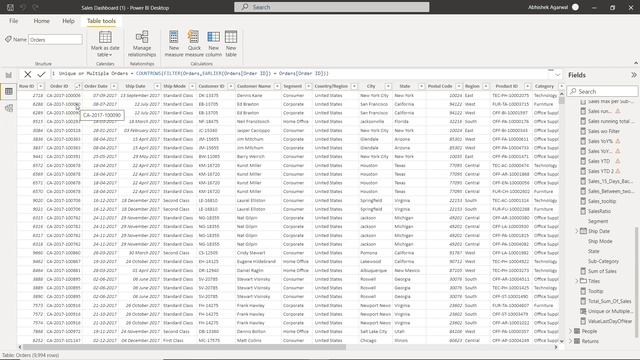
Task: Select the Segment field in Fields
Action: [598, 221]
